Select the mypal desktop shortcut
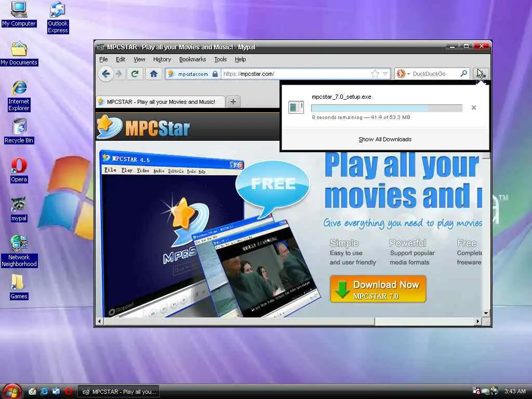 point(19,209)
